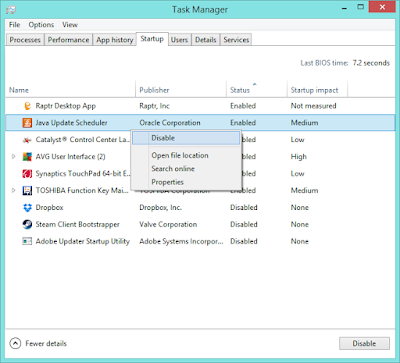Viewport: 400px width, 363px height.
Task: Select the Adobe Updater Startup Utility name
Action: pos(83,241)
